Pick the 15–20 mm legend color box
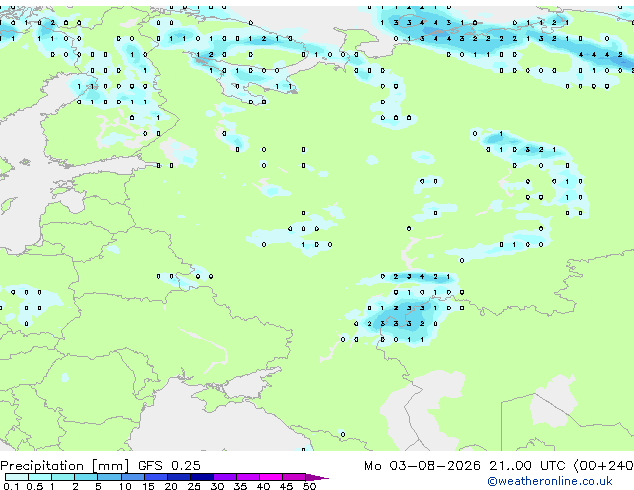Image resolution: width=634 pixels, height=490 pixels. click(x=156, y=477)
